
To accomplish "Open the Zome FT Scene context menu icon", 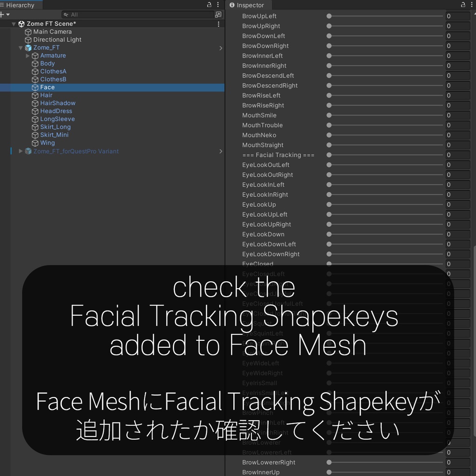I will [x=218, y=24].
